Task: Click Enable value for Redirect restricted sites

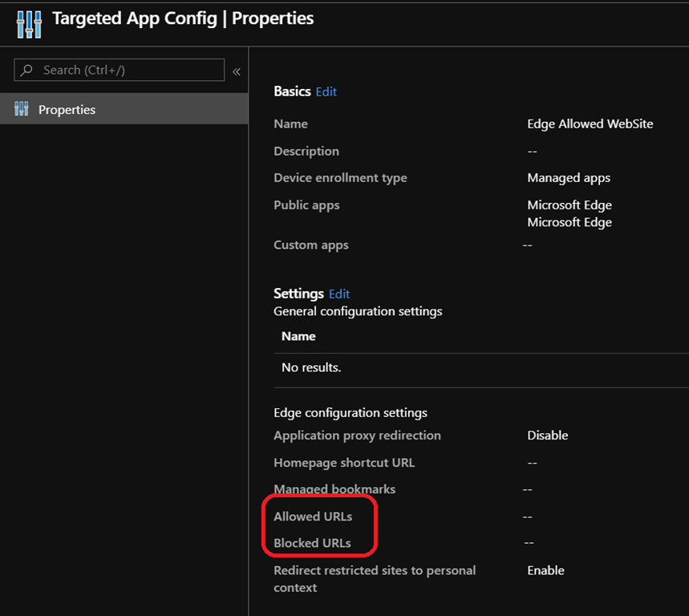Action: pyautogui.click(x=545, y=570)
